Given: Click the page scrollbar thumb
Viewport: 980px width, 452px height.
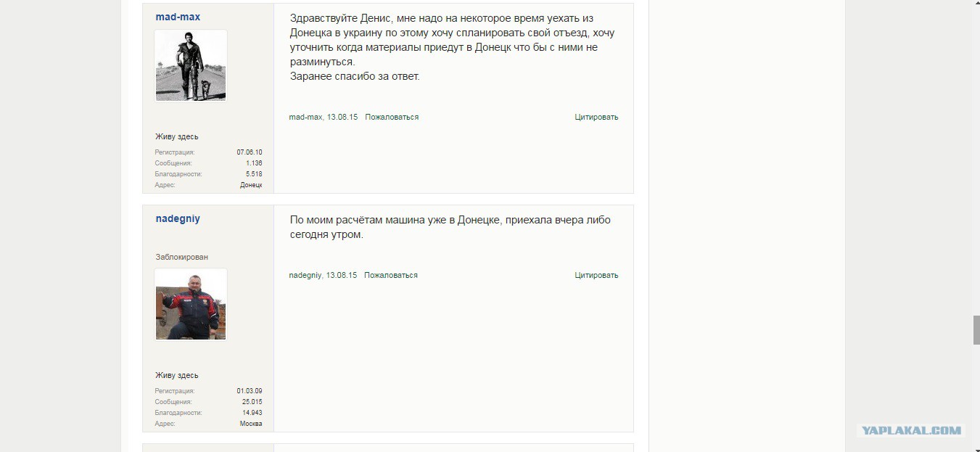Looking at the screenshot, I should pos(976,330).
